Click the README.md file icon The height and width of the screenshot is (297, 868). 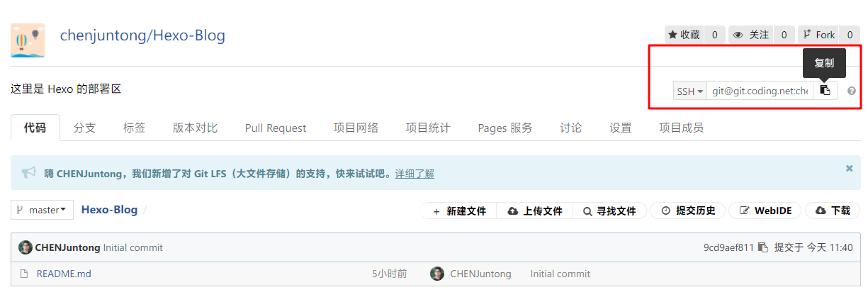pos(24,274)
